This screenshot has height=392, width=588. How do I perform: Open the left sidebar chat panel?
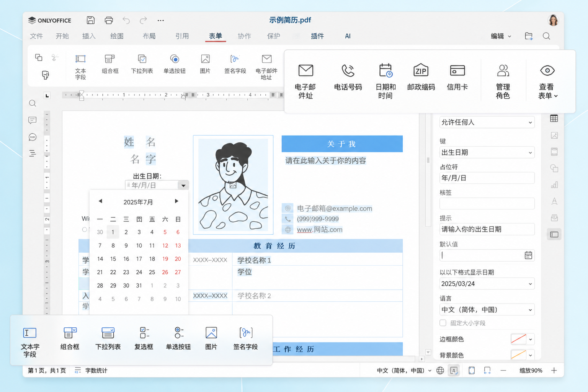tap(33, 137)
